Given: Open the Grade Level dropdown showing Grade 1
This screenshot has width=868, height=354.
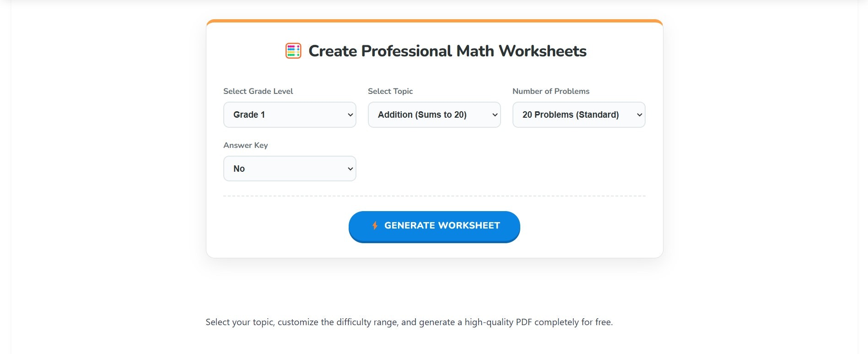Looking at the screenshot, I should (289, 114).
